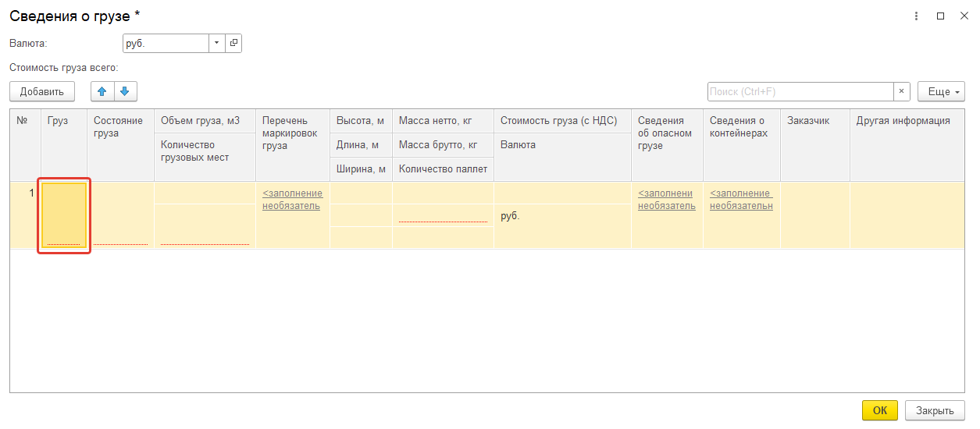Open the three-dot window menu icon

point(916,16)
